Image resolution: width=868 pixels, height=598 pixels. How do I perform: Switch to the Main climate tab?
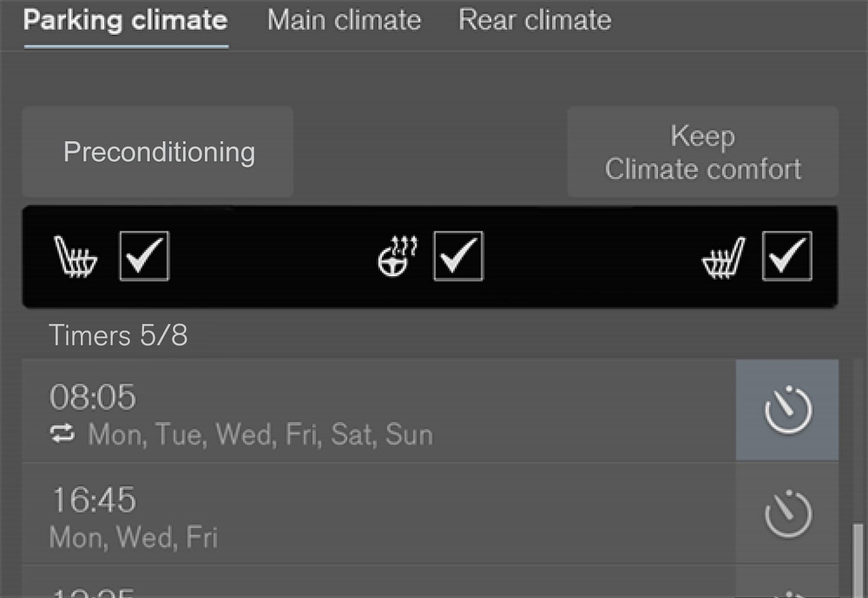[344, 21]
